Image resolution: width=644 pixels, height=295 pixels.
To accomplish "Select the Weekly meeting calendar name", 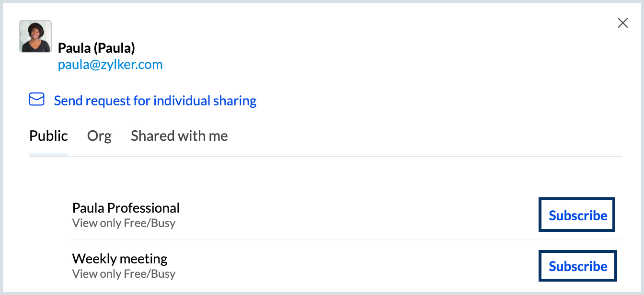I will [x=120, y=259].
